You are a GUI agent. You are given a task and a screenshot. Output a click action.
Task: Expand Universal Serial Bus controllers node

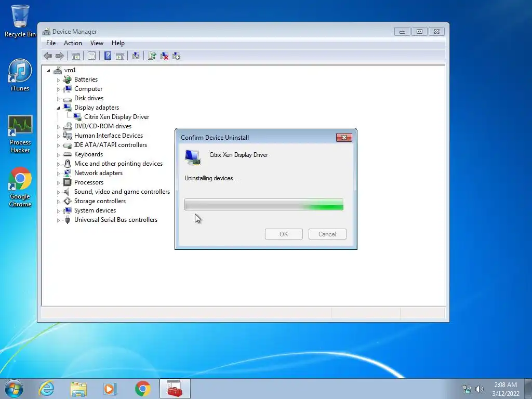point(58,220)
